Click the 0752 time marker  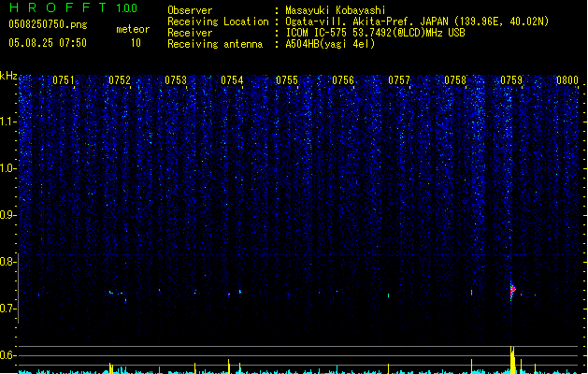120,80
